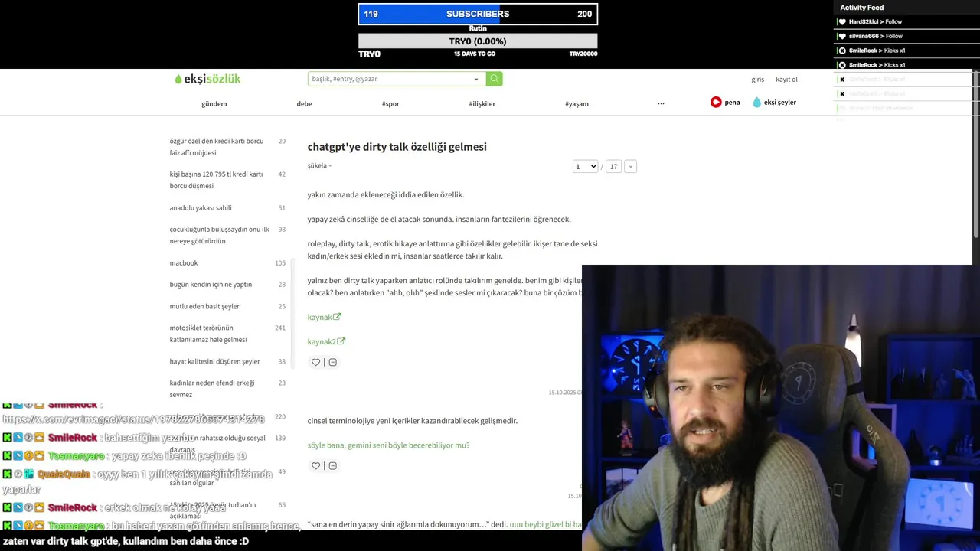Viewport: 980px width, 551px height.
Task: Open the search box dropdown arrow
Action: coord(476,79)
